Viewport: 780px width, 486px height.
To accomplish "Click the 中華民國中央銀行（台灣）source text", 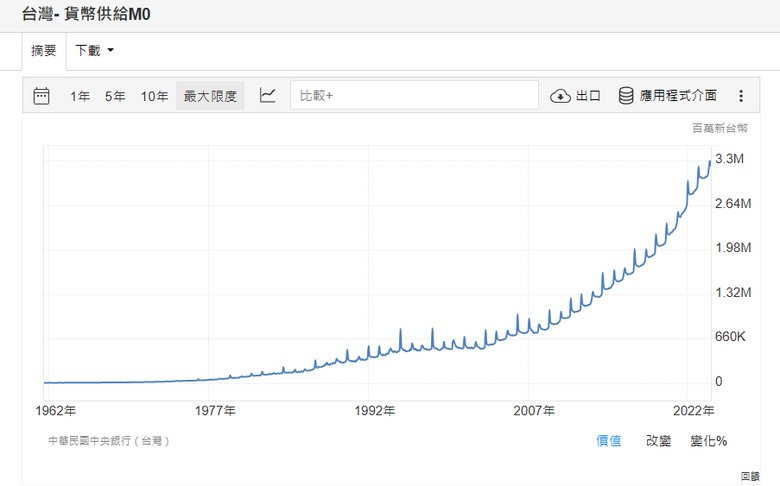I will 109,441.
